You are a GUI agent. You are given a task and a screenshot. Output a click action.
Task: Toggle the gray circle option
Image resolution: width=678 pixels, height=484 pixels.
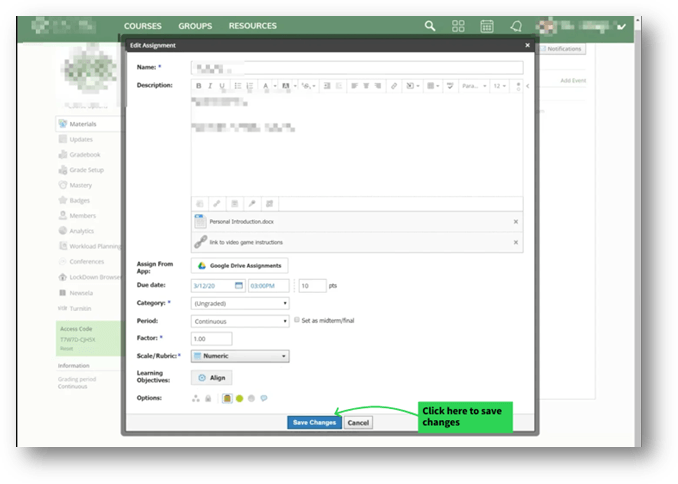(252, 398)
